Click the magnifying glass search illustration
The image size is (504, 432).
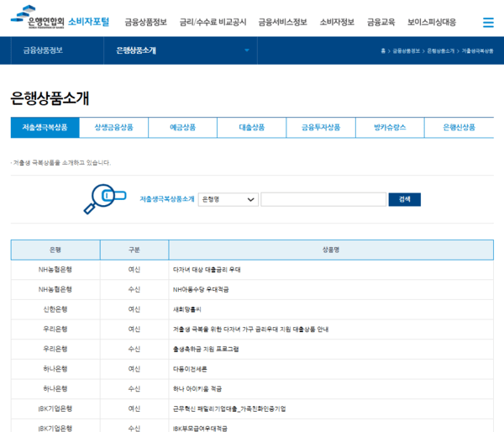[105, 199]
